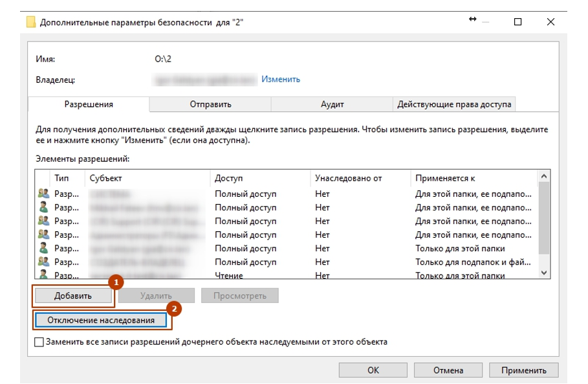
Task: Click the group icon of the 'Только для подпапок' row
Action: 43,262
